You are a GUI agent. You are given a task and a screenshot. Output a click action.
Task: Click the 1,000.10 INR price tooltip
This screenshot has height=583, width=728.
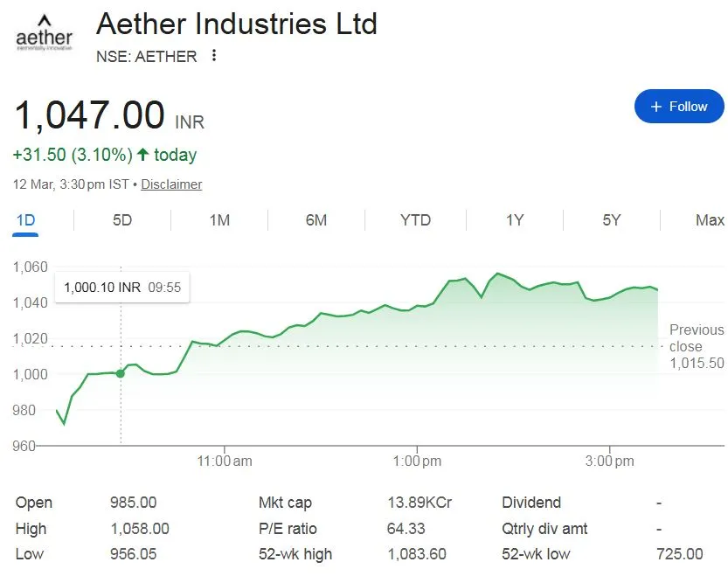(x=122, y=287)
